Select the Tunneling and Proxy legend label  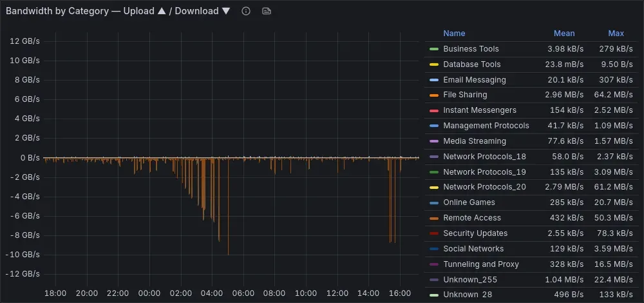point(481,264)
